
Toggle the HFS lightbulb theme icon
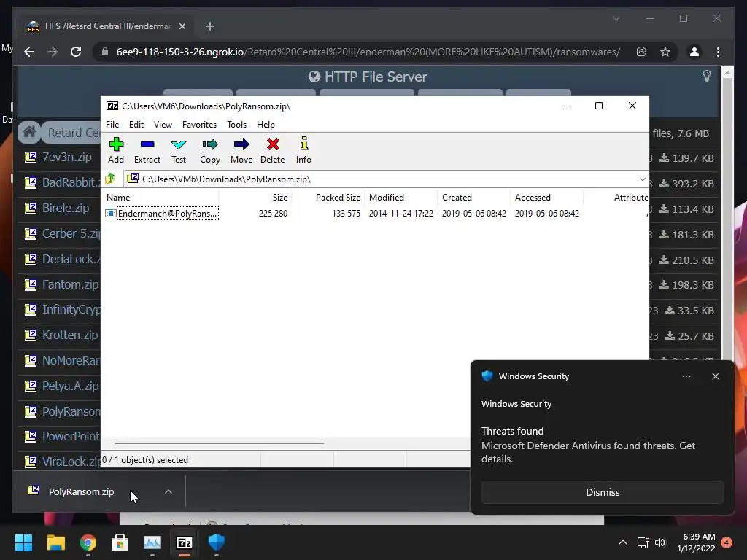click(x=706, y=76)
